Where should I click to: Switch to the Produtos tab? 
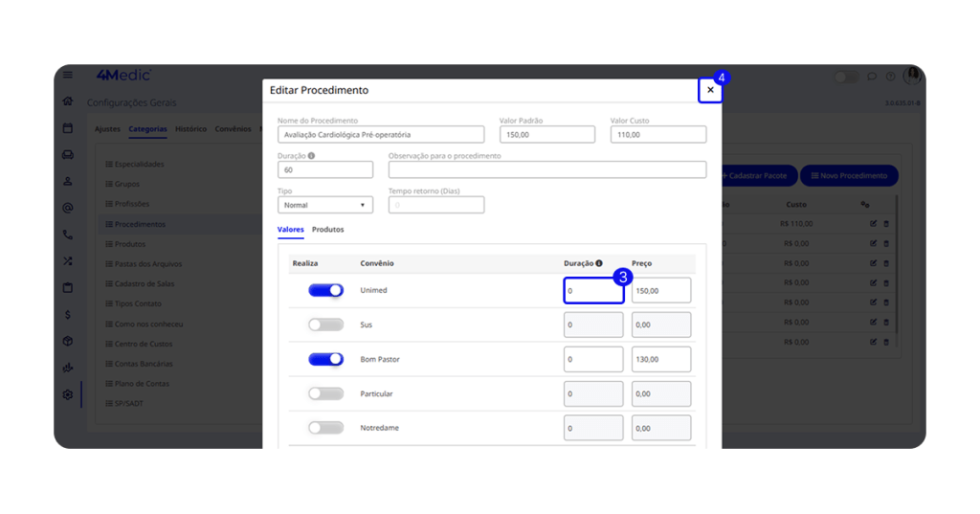point(327,230)
